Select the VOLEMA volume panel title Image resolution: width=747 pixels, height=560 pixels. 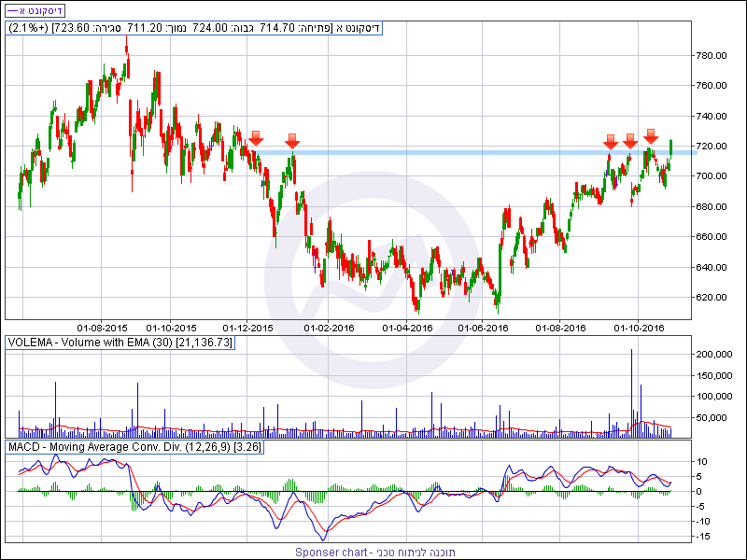tap(120, 343)
